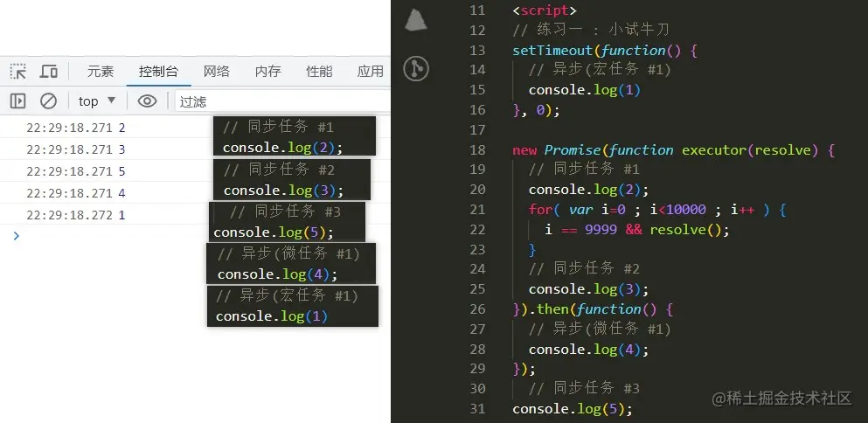Toggle the device toolbar icon
868x423 pixels.
pos(49,72)
